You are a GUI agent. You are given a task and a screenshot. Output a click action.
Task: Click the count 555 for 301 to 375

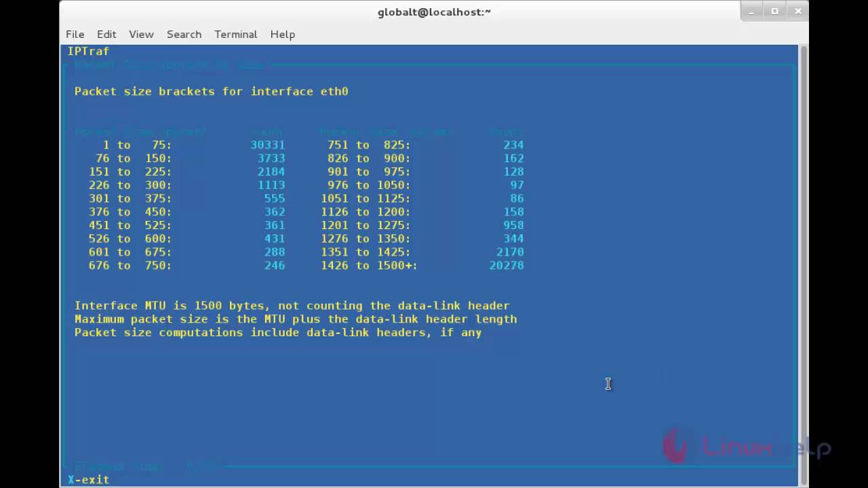[275, 199]
